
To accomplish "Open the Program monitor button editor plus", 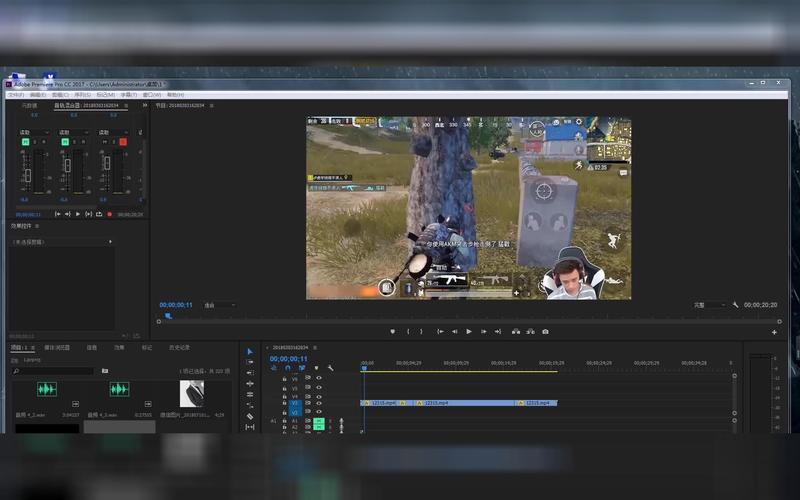I will point(774,332).
